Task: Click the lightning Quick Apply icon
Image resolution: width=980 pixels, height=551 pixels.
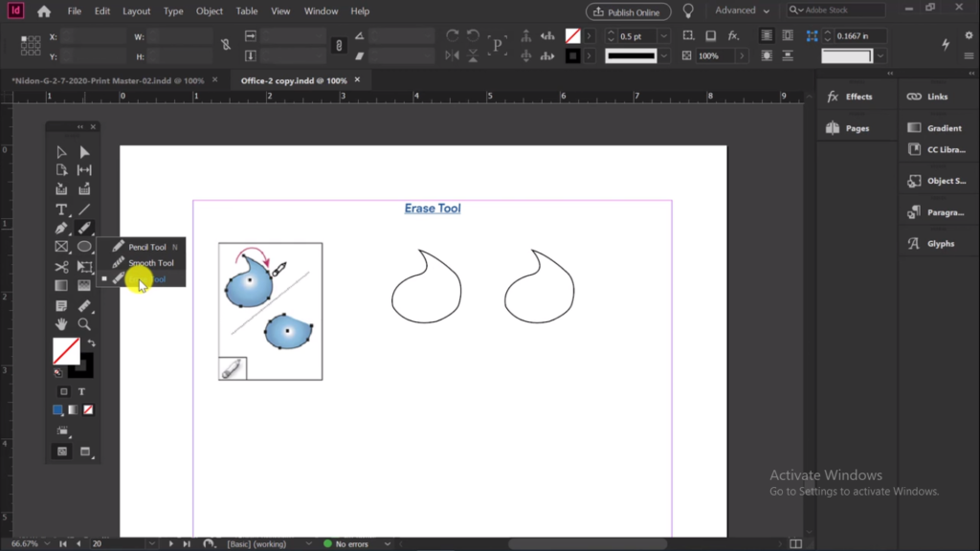Action: (946, 44)
